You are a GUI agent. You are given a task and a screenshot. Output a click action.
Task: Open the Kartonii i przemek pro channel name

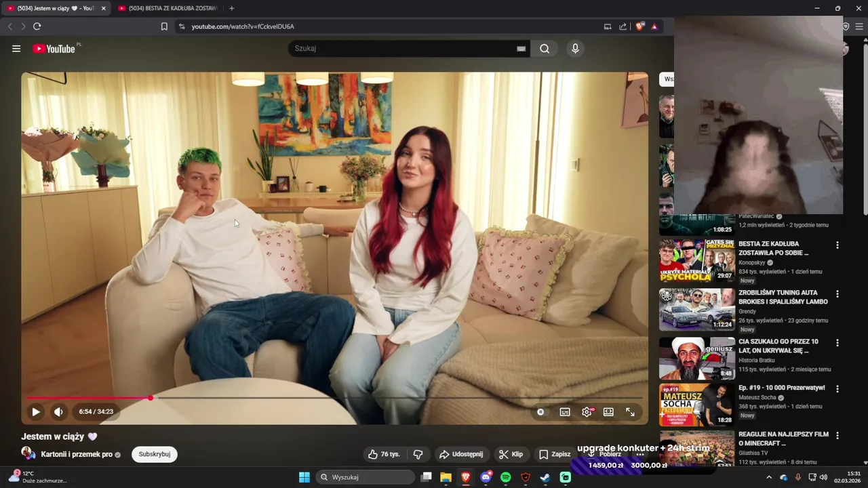point(77,454)
